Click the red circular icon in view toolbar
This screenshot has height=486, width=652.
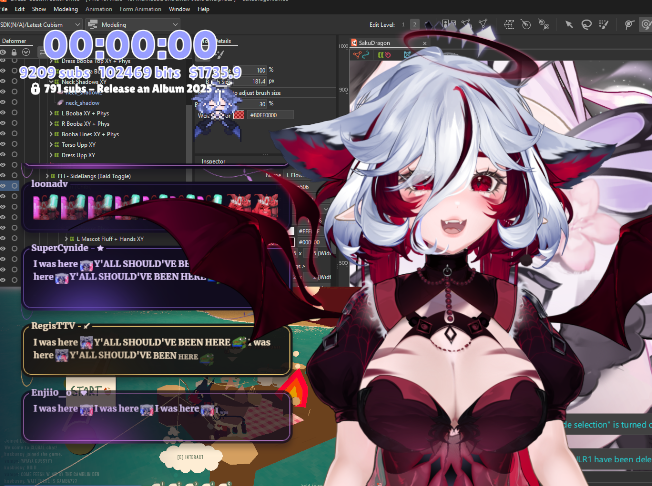pos(388,55)
